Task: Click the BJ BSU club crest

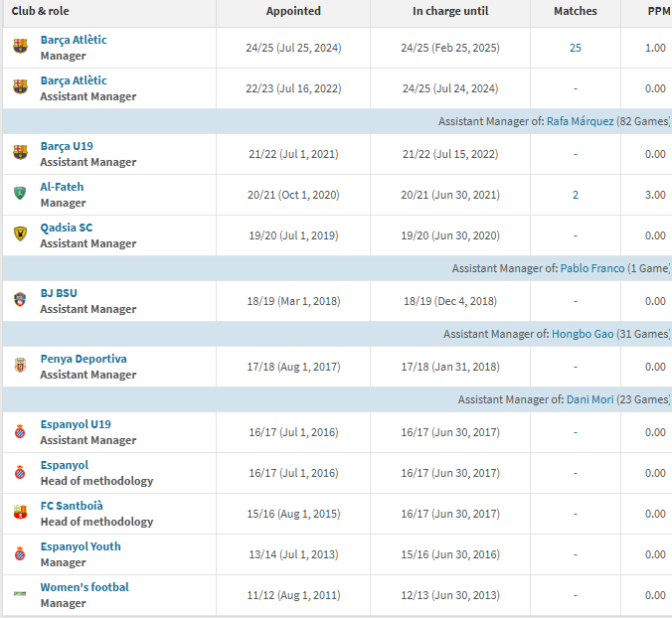Action: (x=20, y=299)
